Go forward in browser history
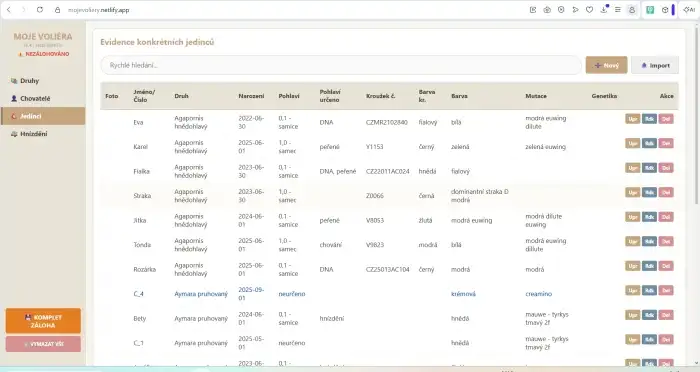Screen dimensions: 700x372 coord(23,10)
